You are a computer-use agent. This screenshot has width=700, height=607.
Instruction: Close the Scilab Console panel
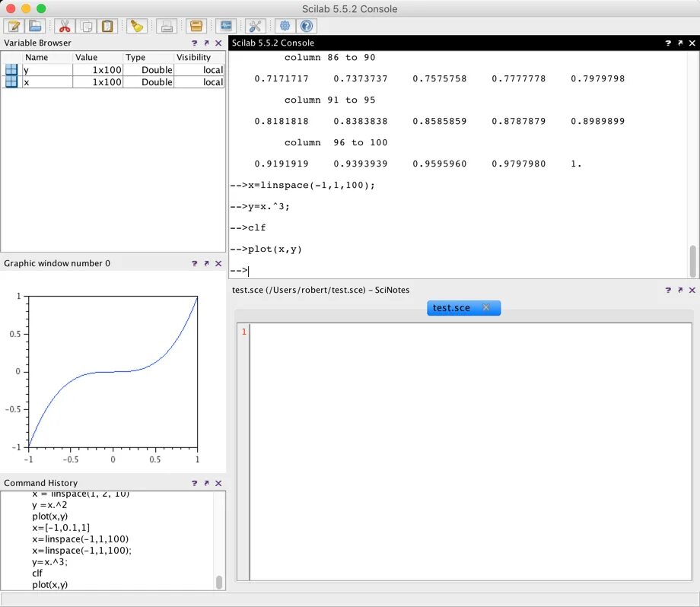692,43
